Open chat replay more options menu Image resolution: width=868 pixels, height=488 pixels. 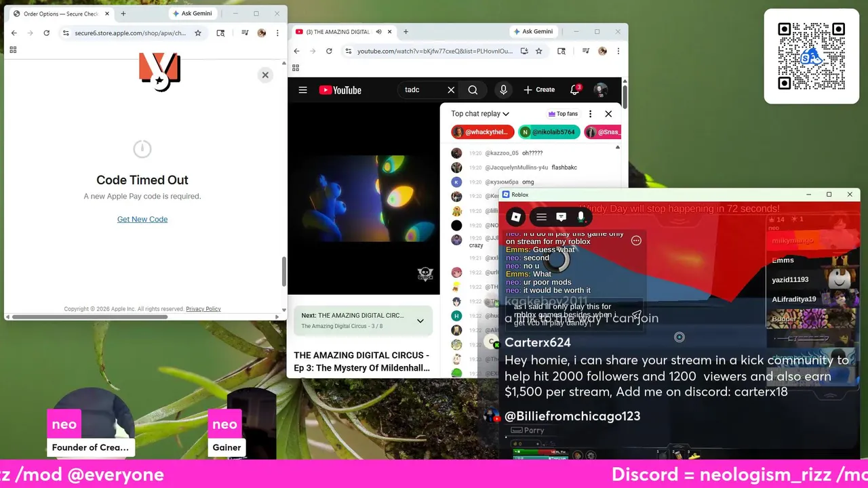(590, 114)
